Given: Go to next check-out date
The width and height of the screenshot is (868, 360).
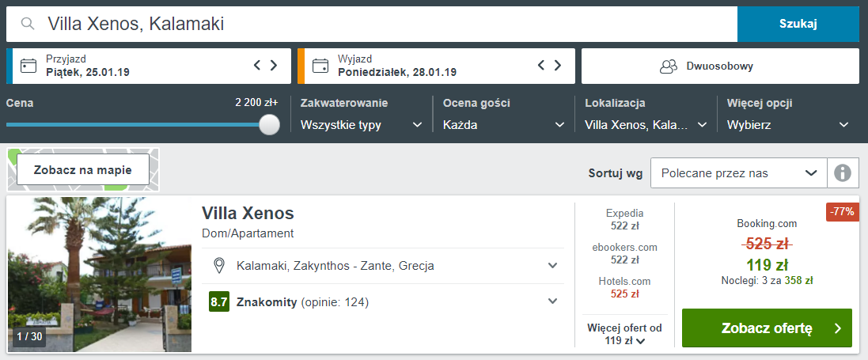Looking at the screenshot, I should tap(559, 66).
